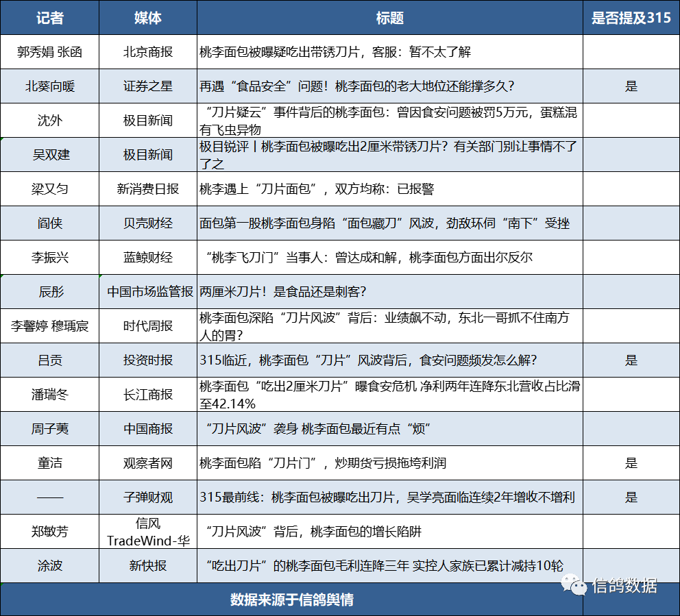This screenshot has width=680, height=616.
Task: Select the cell 李馨婷 穆瑀宸
Action: tap(49, 326)
